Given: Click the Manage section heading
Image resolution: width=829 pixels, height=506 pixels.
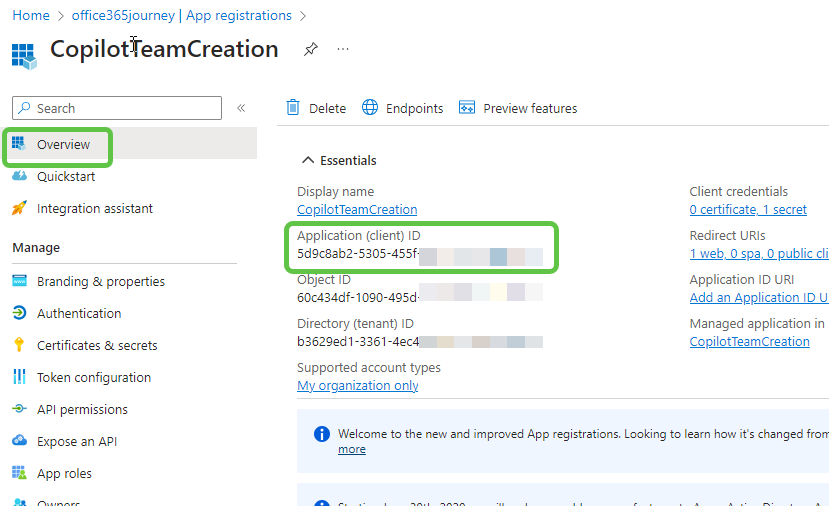Looking at the screenshot, I should tap(36, 247).
